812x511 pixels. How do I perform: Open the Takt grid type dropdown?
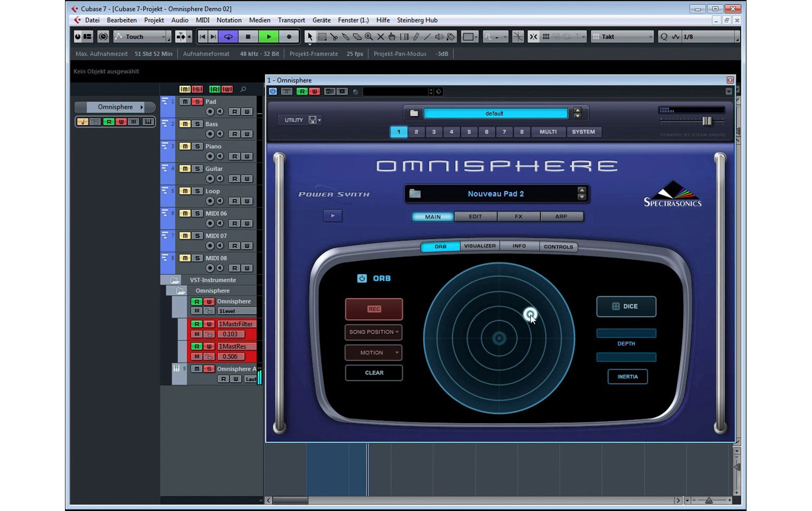(x=622, y=37)
